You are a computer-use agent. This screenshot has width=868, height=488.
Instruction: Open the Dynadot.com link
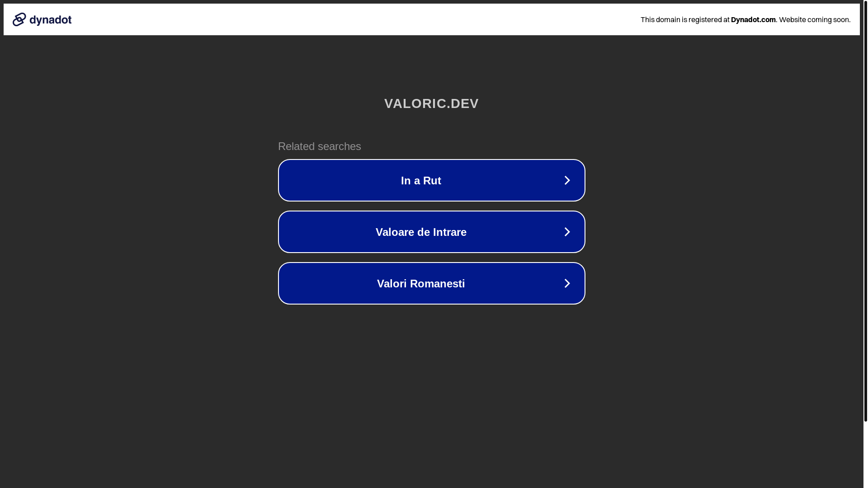coord(753,19)
